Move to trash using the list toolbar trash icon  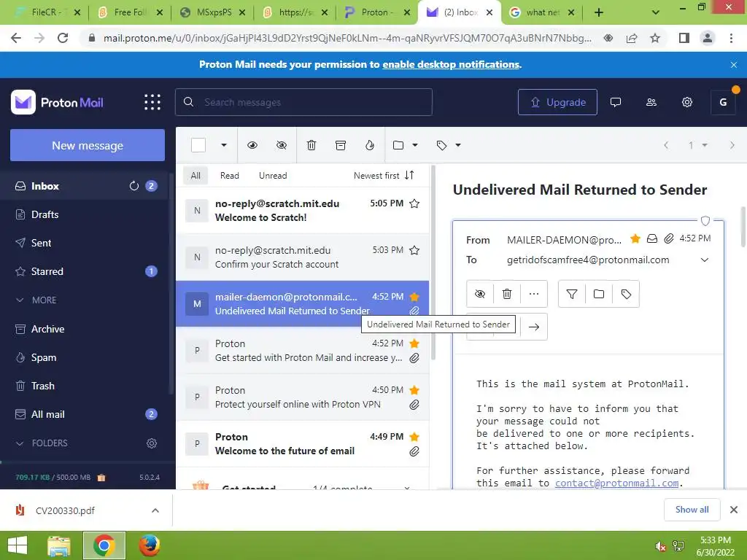(311, 145)
